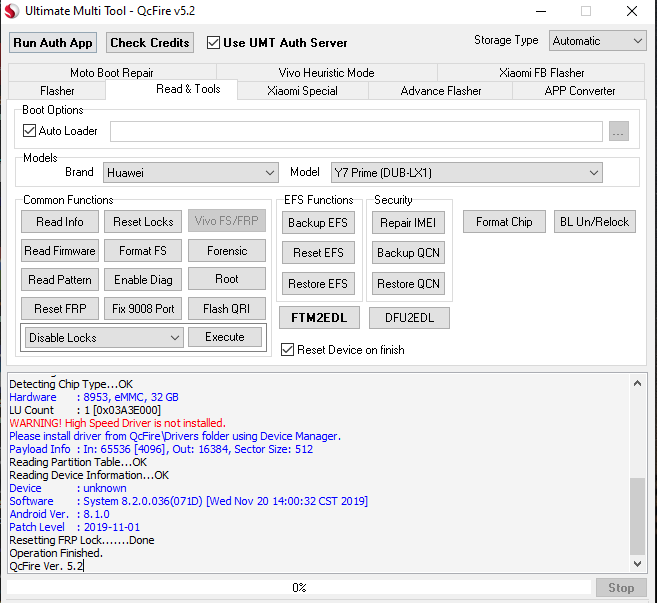Open the Forensic function
Image resolution: width=657 pixels, height=603 pixels.
227,251
